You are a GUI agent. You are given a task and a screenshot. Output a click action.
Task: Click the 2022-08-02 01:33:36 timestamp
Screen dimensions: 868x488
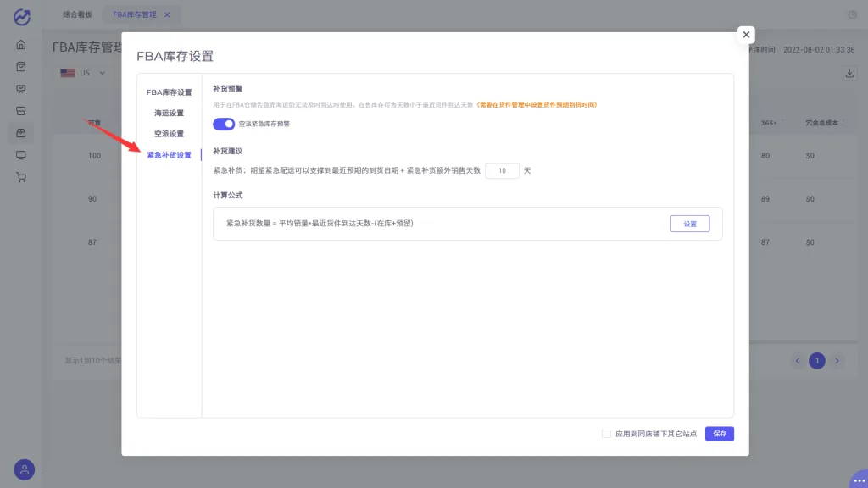pos(819,50)
